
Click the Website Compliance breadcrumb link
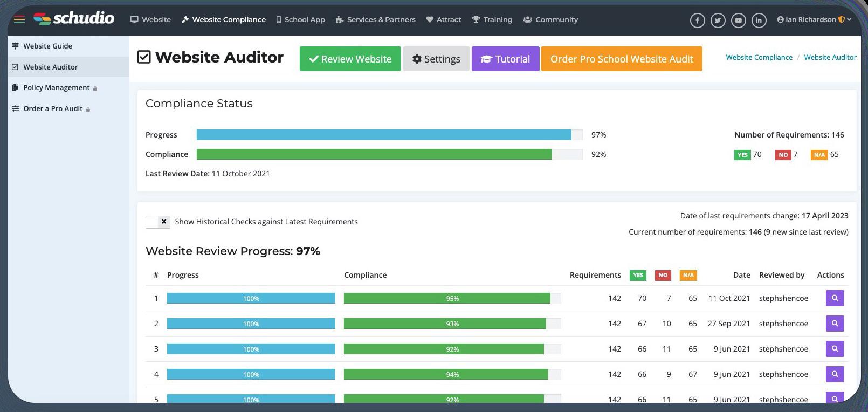(759, 57)
